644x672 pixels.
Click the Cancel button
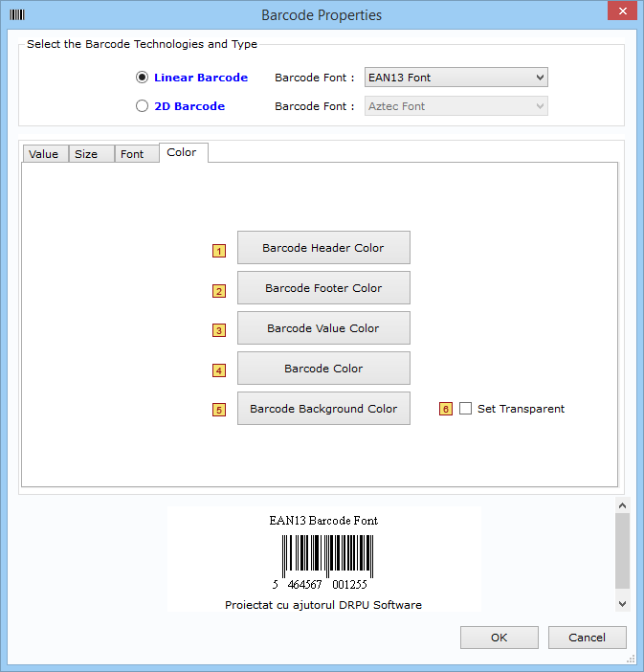[x=587, y=638]
